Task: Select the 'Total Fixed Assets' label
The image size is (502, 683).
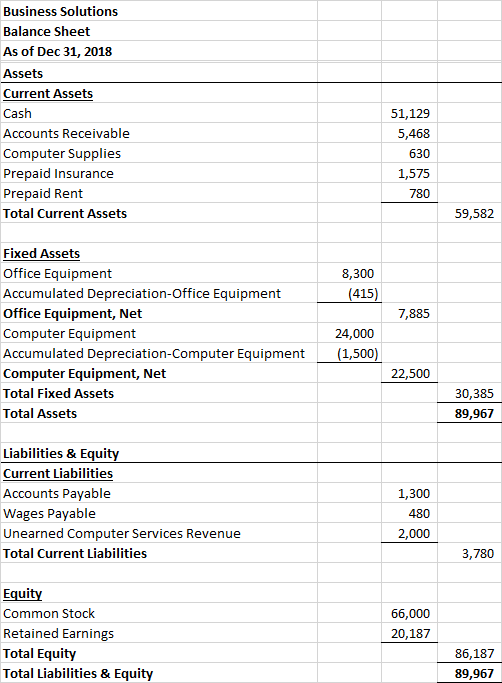Action: point(58,393)
